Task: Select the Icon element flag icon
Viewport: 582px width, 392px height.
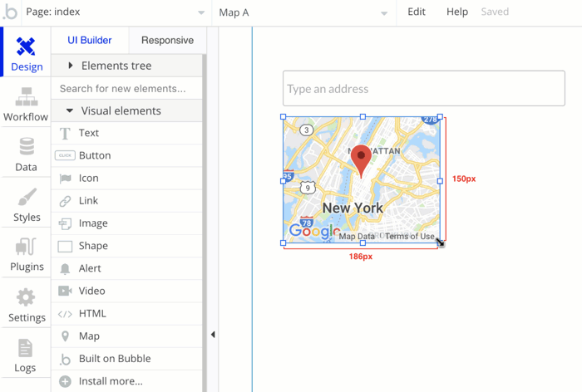Action: [65, 179]
